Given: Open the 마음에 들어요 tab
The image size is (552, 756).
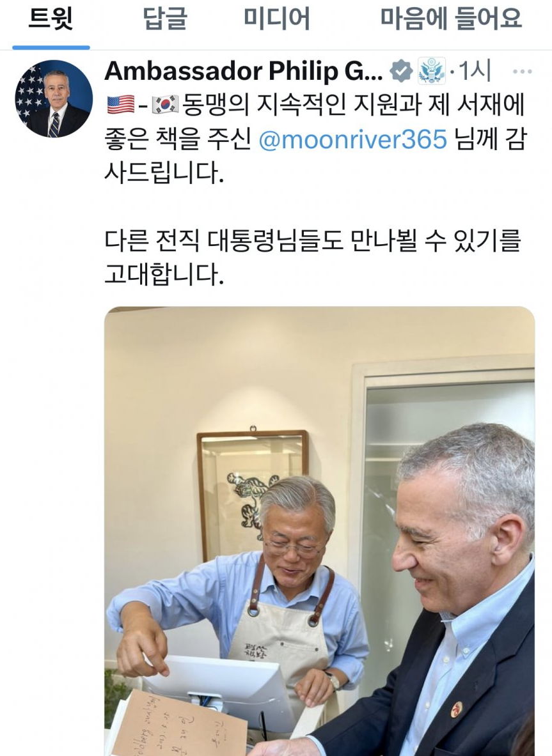Looking at the screenshot, I should point(451,19).
